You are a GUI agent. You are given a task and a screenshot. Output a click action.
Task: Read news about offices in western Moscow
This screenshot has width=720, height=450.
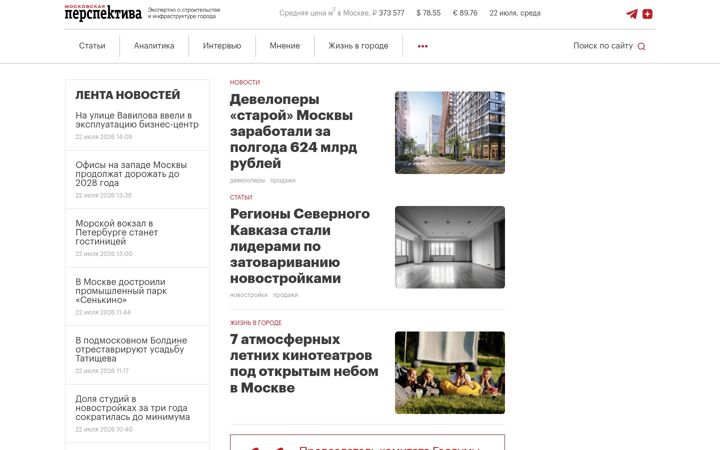pos(131,174)
